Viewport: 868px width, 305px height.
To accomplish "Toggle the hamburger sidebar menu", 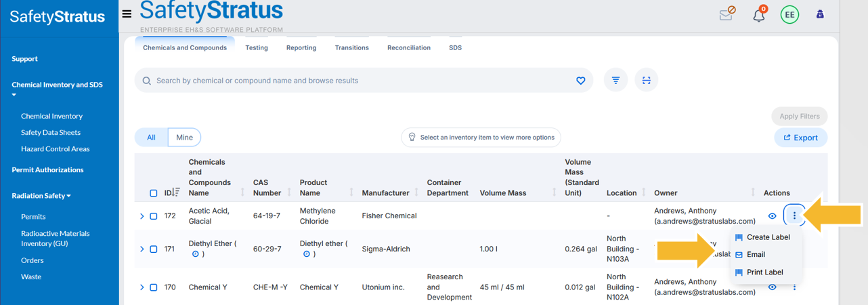I will pos(127,14).
